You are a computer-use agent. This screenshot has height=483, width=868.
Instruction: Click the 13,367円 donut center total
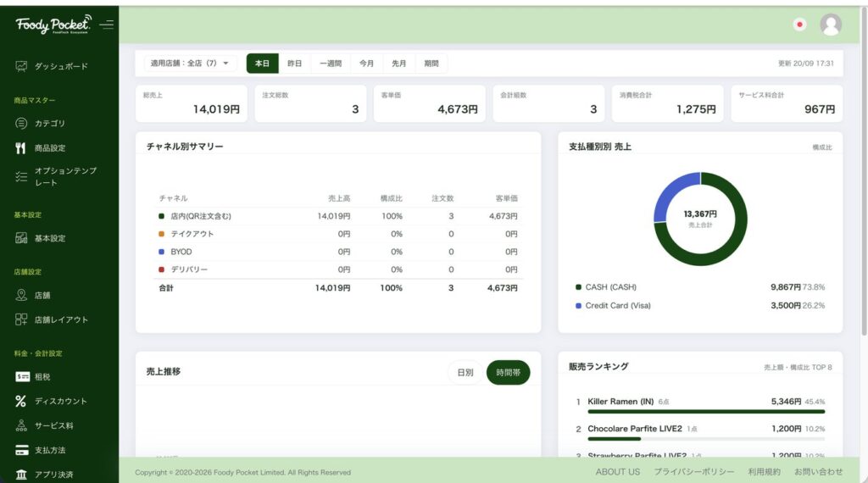(x=700, y=214)
